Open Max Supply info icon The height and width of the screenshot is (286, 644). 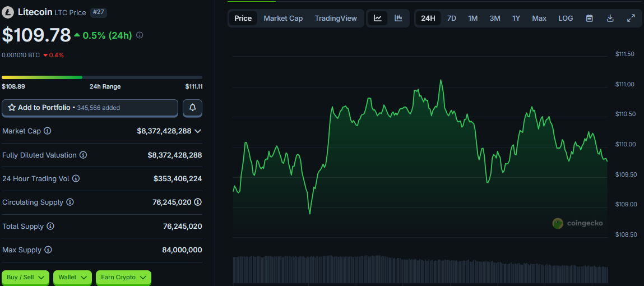pyautogui.click(x=48, y=250)
